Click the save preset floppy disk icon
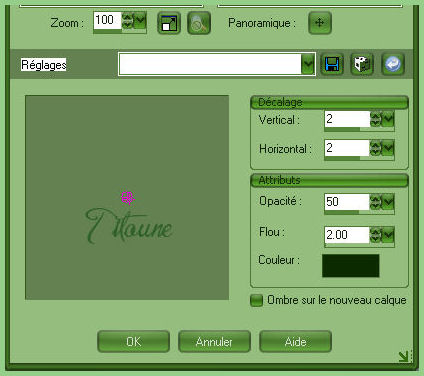The image size is (424, 376). [x=332, y=64]
